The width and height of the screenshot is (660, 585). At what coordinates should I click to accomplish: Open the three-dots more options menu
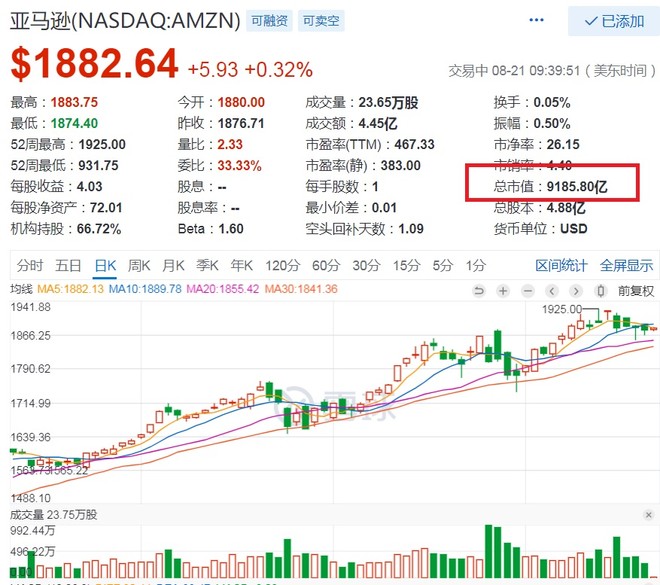point(536,20)
